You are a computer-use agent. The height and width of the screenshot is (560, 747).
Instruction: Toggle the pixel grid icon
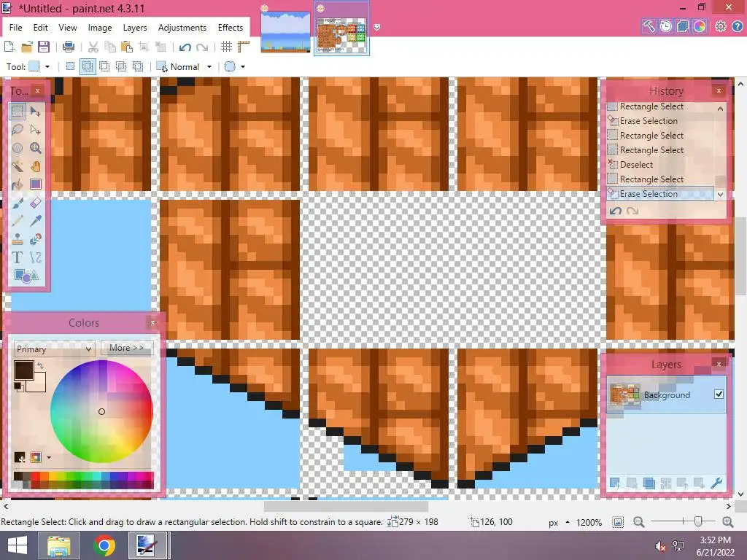point(226,47)
